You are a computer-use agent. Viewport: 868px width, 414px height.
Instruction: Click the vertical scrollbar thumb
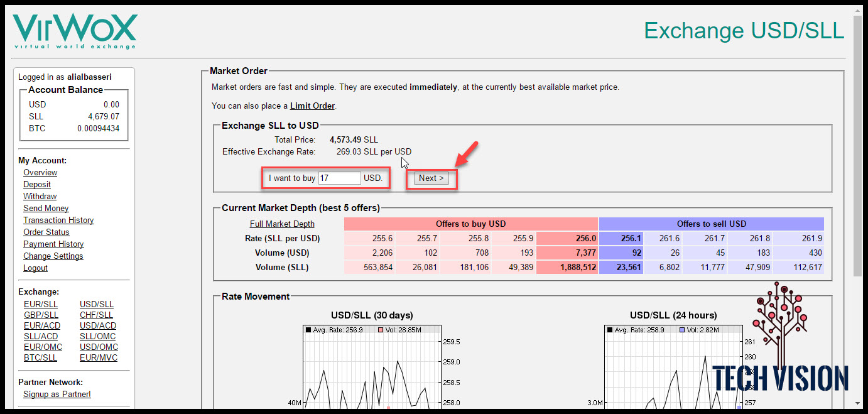click(858, 146)
